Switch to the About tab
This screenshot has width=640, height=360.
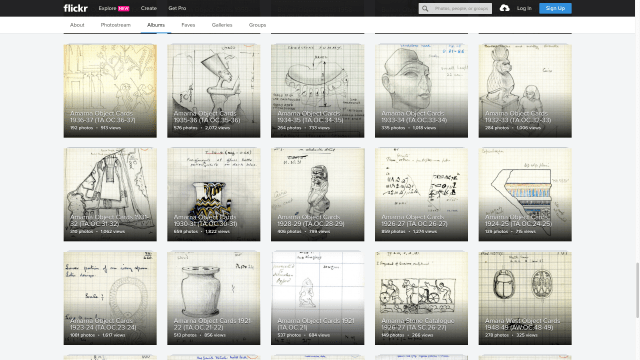pyautogui.click(x=77, y=25)
